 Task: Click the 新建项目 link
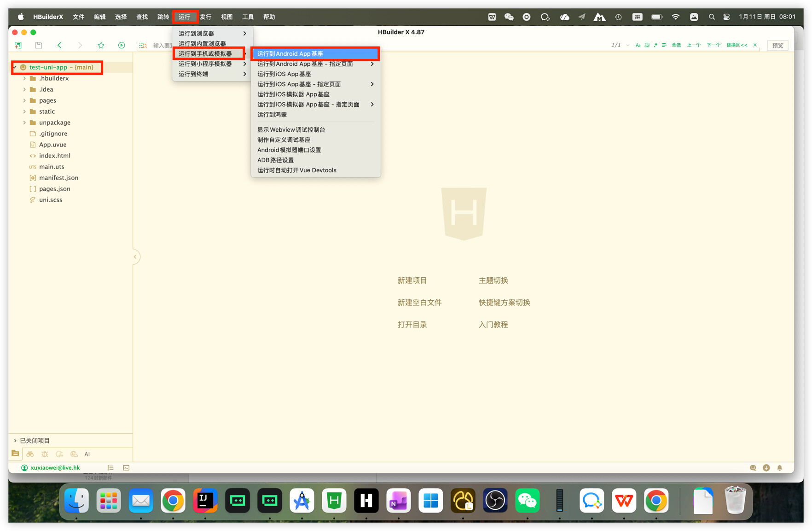(412, 280)
